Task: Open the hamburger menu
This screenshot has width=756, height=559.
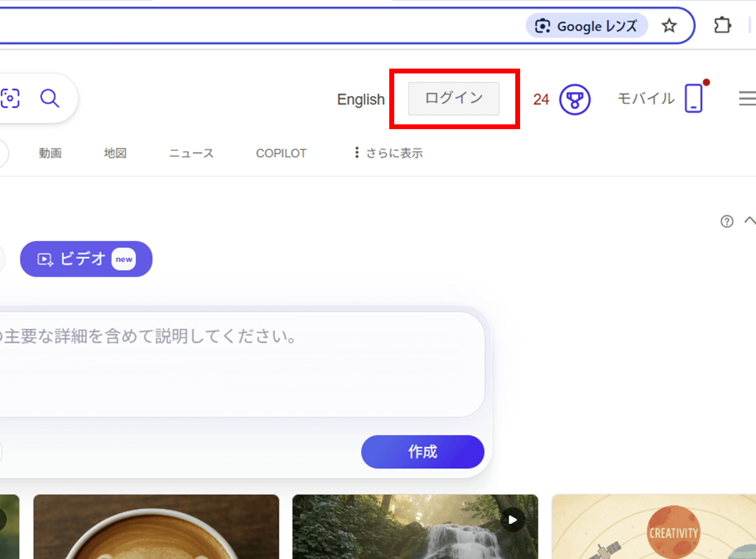Action: coord(747,98)
